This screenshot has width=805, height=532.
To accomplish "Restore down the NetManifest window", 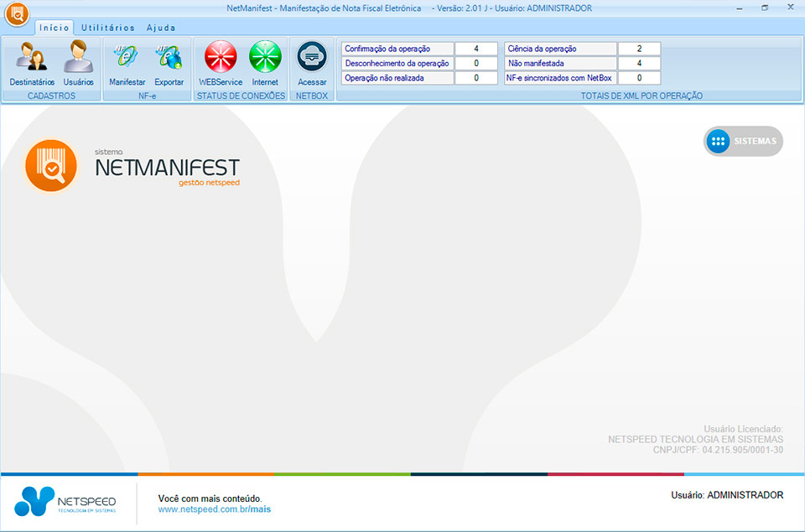I will 765,8.
